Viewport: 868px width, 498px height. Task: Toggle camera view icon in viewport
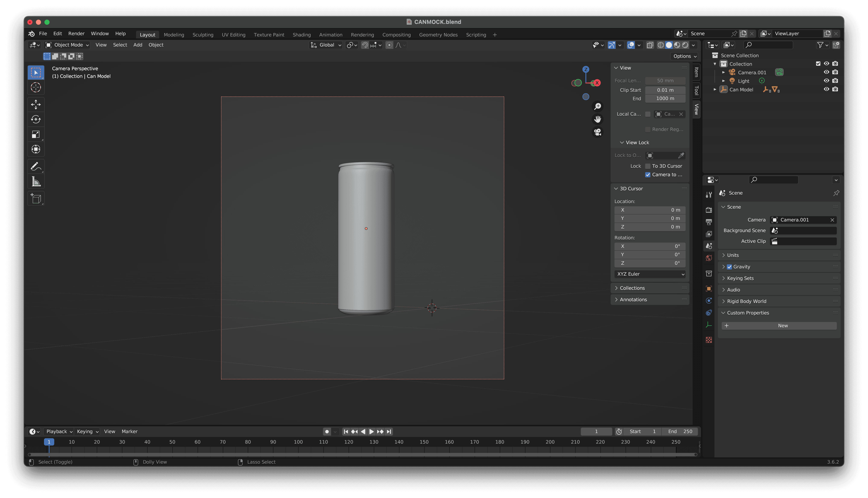[x=598, y=132]
